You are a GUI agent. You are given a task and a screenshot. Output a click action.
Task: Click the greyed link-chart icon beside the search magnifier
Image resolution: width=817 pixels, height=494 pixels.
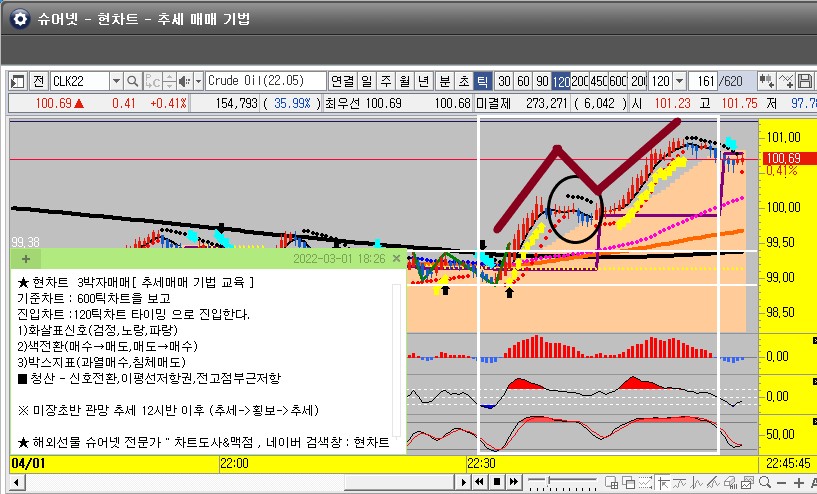click(x=153, y=81)
